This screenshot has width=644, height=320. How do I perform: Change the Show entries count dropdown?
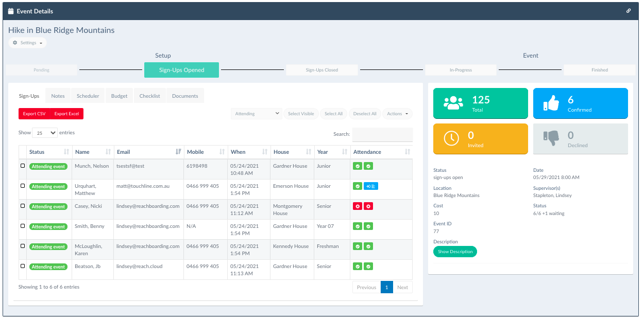tap(45, 133)
